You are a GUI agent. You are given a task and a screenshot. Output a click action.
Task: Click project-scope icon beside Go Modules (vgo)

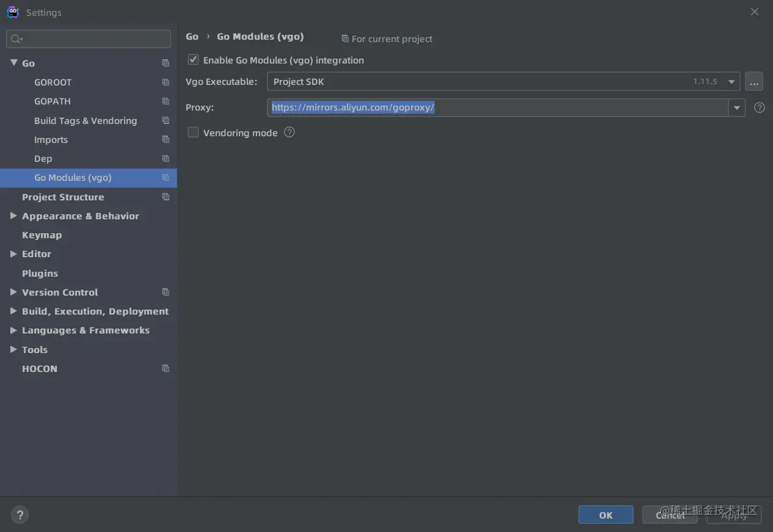pyautogui.click(x=165, y=177)
